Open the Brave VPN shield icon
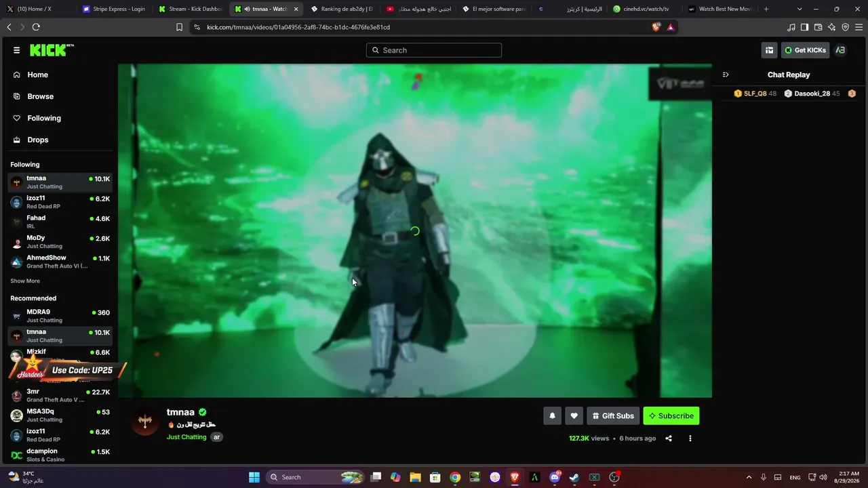The image size is (868, 488). click(845, 27)
